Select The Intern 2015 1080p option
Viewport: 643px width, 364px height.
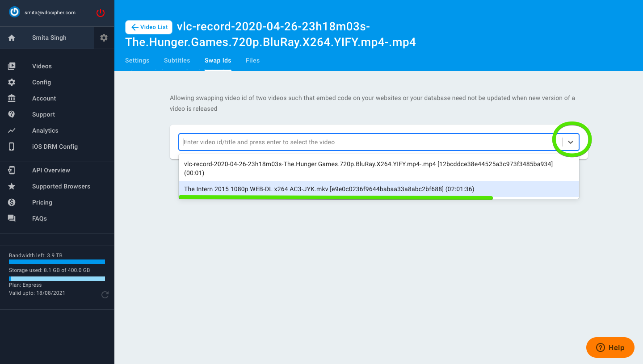click(379, 189)
